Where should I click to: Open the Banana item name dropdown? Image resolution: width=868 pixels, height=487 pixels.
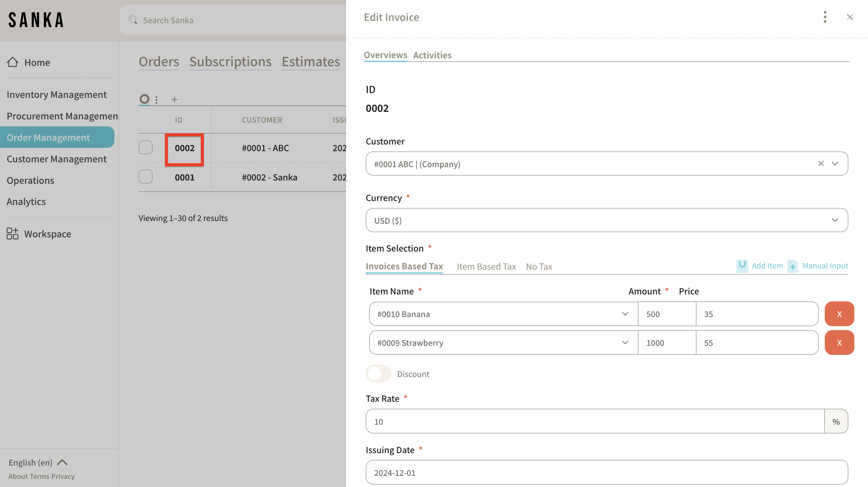625,314
